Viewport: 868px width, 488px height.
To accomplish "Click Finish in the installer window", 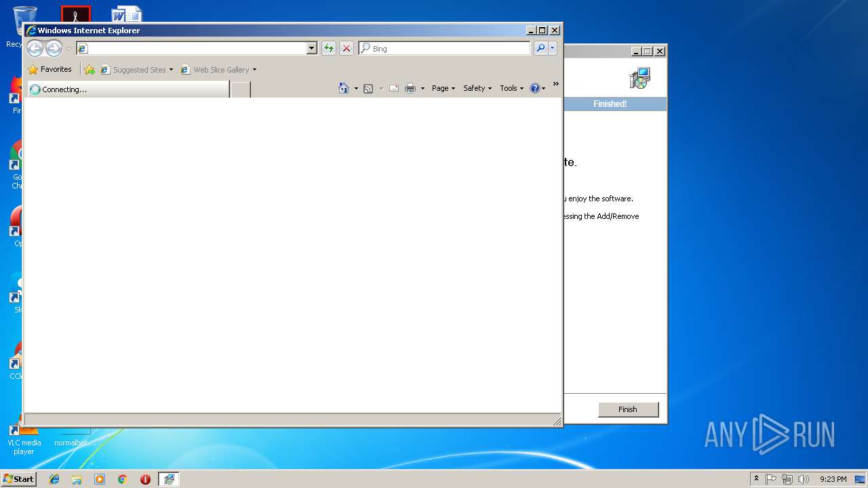I will point(628,409).
